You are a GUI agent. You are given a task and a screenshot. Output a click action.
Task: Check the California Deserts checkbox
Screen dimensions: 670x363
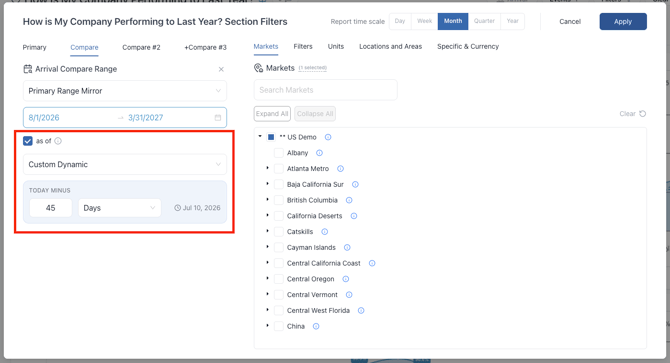(279, 216)
